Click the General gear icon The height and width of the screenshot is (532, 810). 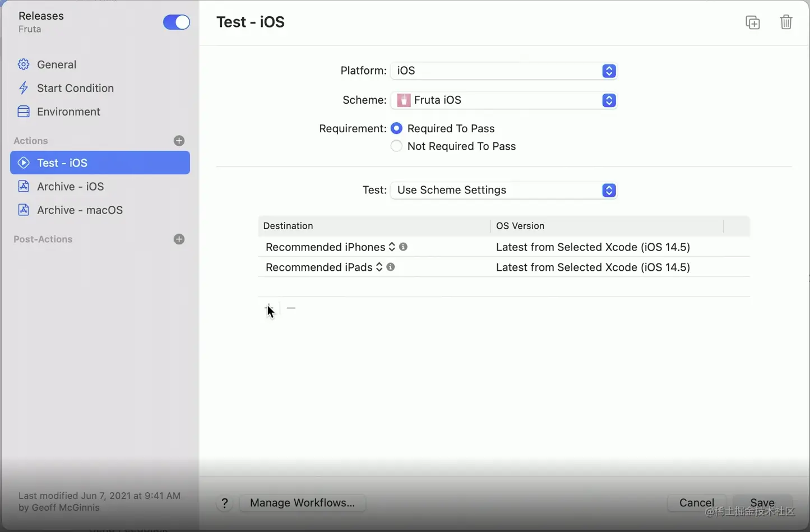(x=24, y=64)
